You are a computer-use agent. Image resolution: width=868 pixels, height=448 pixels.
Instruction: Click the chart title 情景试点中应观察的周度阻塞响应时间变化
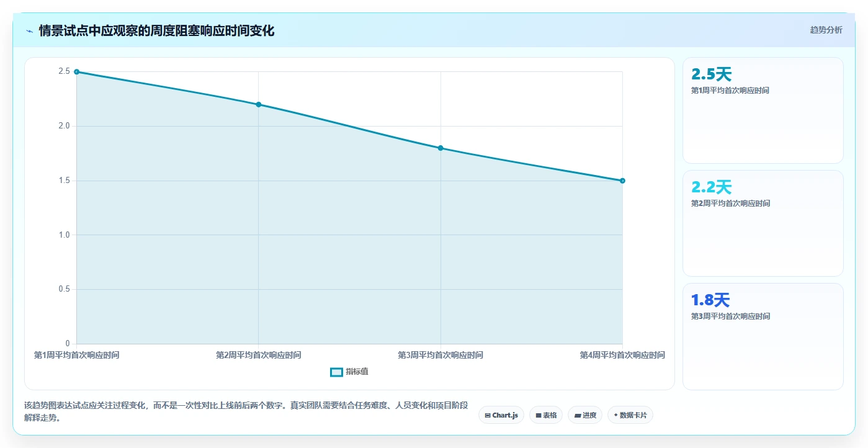pos(156,31)
